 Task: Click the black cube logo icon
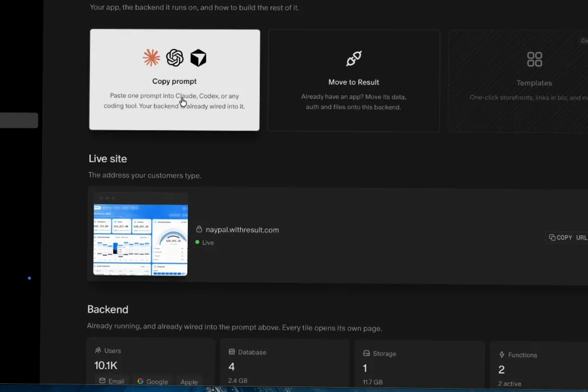click(198, 58)
